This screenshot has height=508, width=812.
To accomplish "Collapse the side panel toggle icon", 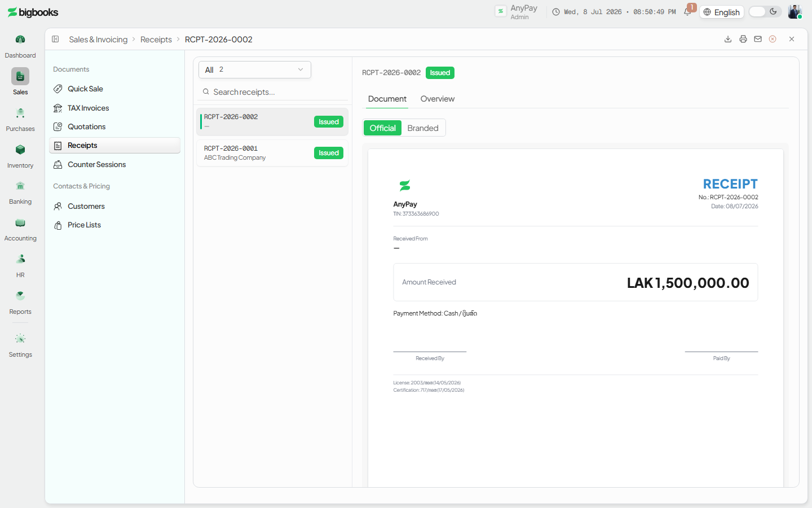I will [55, 39].
